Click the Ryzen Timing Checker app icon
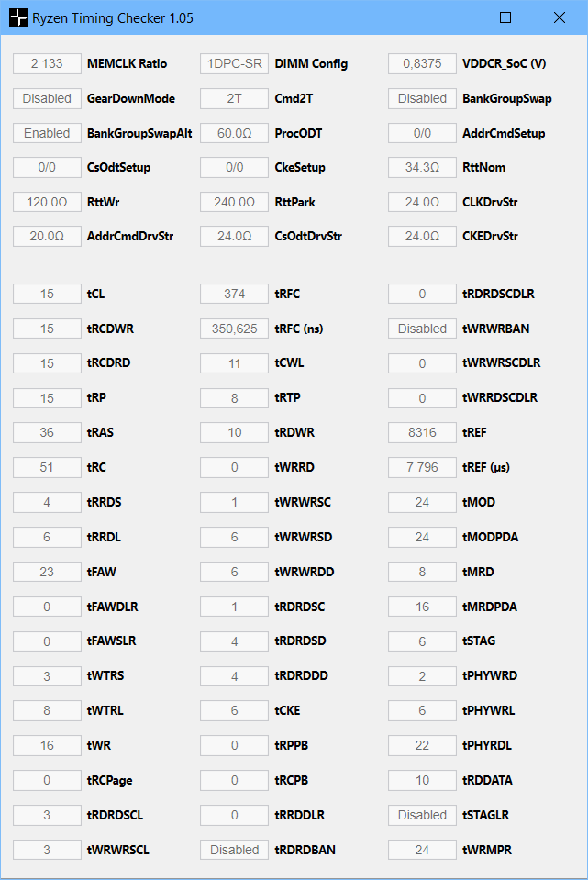Screen dimensions: 588x880 (18, 17)
